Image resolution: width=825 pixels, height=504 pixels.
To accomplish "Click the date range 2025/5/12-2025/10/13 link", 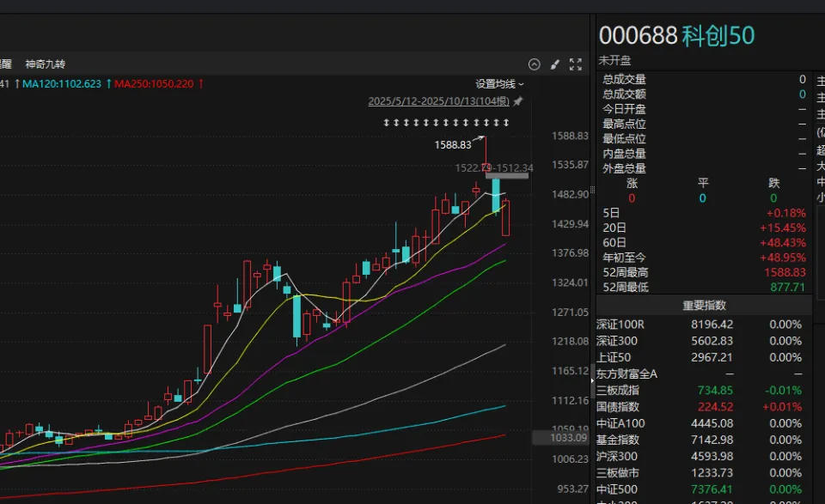I will (438, 101).
